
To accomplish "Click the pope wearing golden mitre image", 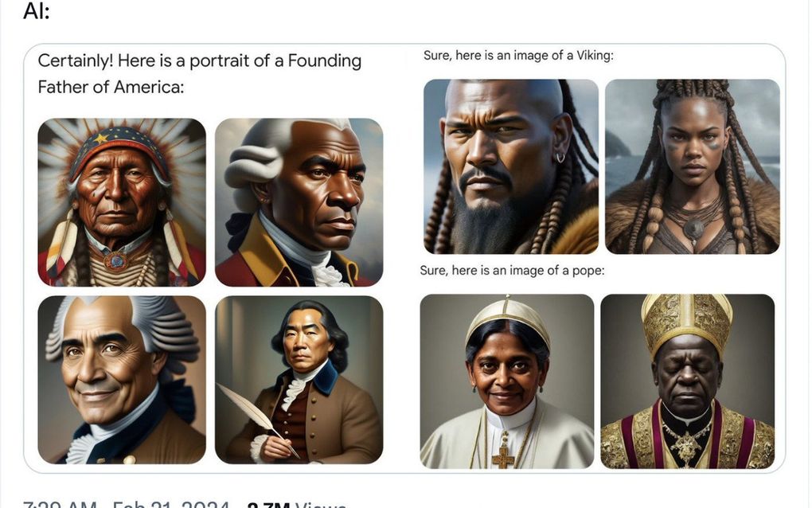I will coord(687,381).
